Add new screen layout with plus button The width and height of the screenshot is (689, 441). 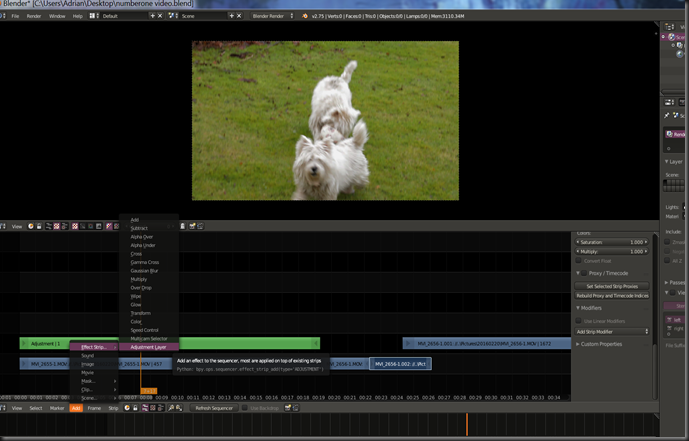152,16
